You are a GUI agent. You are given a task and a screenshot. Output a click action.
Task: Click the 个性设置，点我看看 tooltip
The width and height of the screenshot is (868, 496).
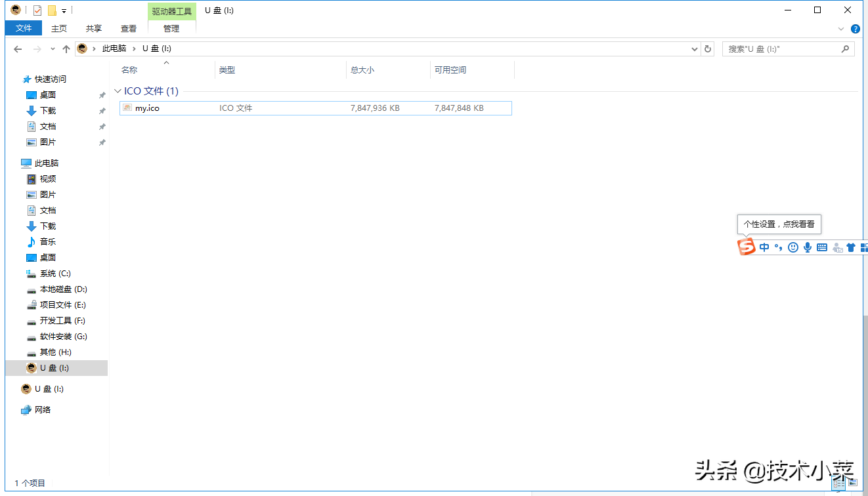tap(779, 224)
